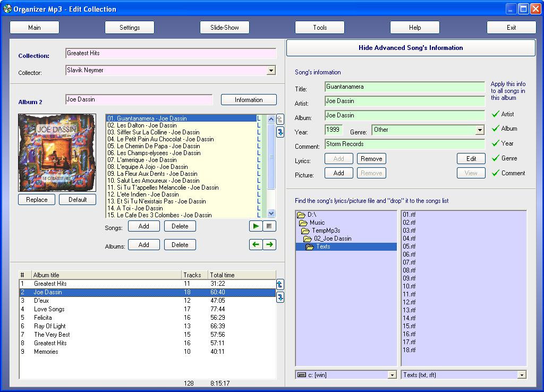
Task: Toggle the Genre apply checkmark
Action: click(496, 158)
